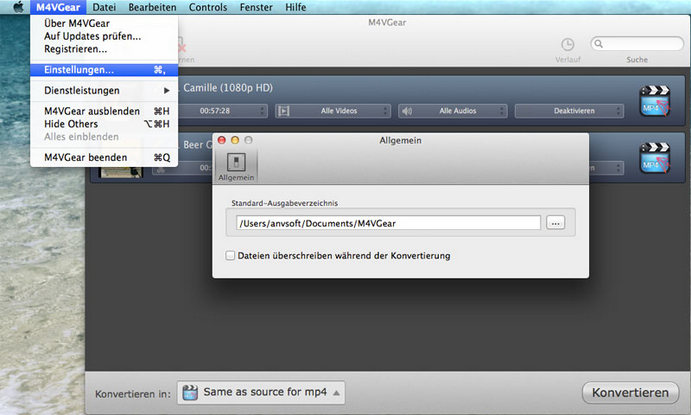
Task: Open the Apple menu
Action: 18,7
